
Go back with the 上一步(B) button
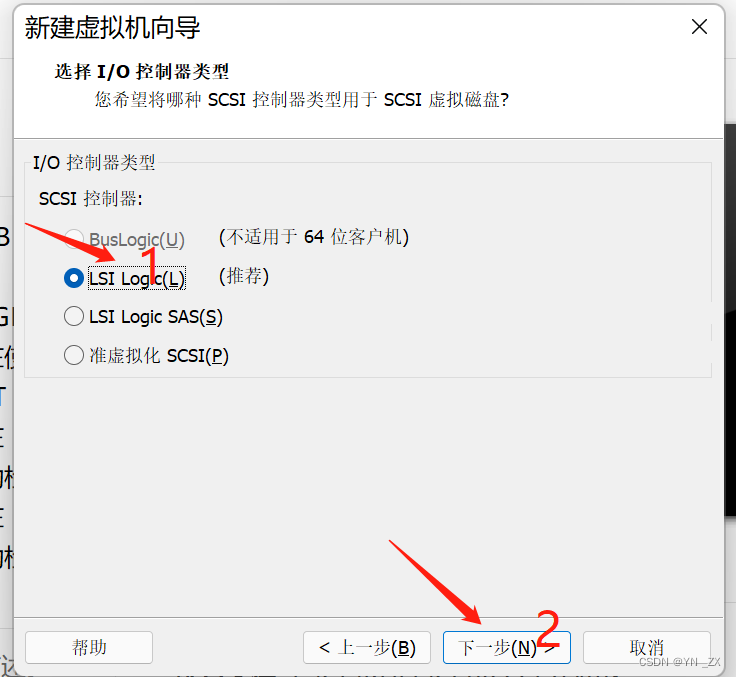point(367,647)
